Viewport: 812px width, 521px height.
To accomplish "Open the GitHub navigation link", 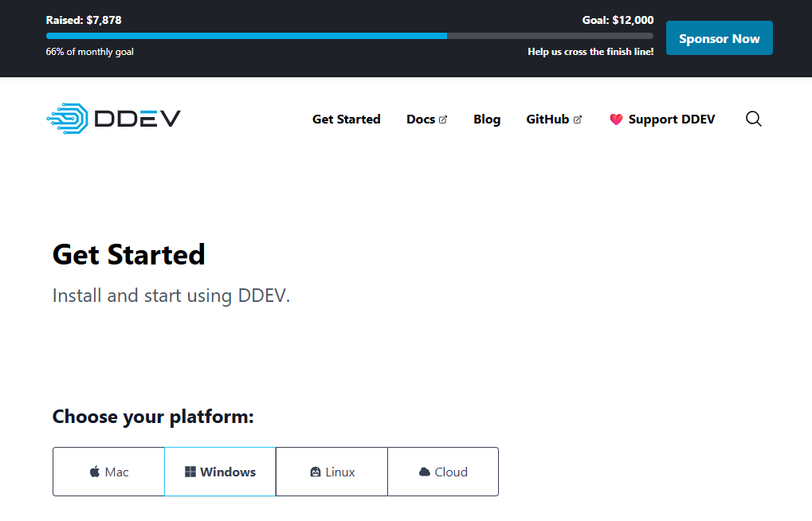I will 554,119.
